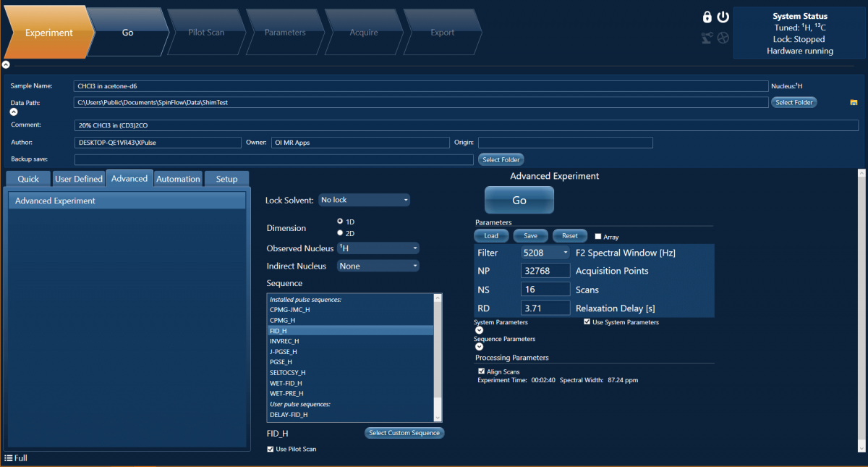This screenshot has height=467, width=868.
Task: Expand the Sequence Parameters section
Action: pos(479,346)
